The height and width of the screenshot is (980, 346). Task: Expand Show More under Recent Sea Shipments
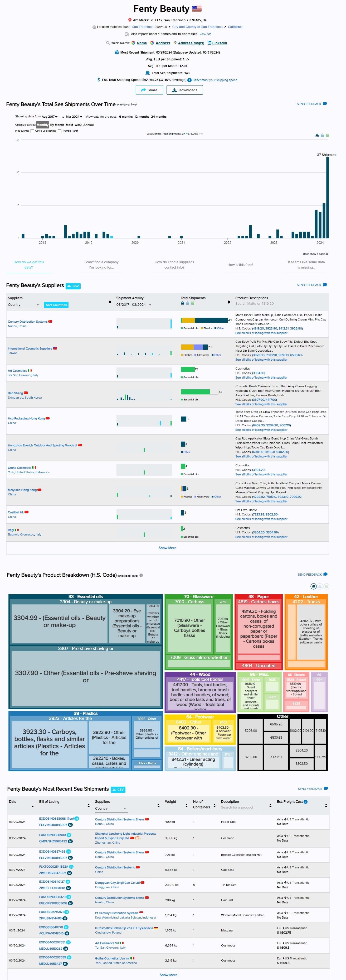[x=168, y=975]
